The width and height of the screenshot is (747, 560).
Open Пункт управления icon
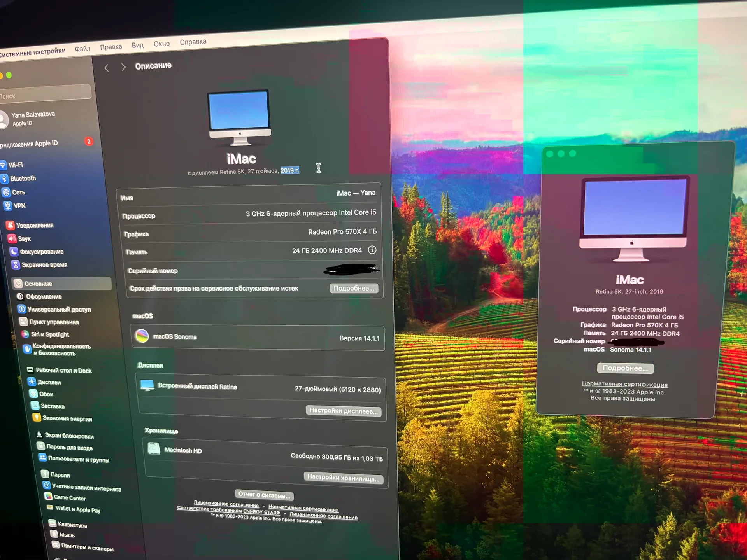coord(23,322)
